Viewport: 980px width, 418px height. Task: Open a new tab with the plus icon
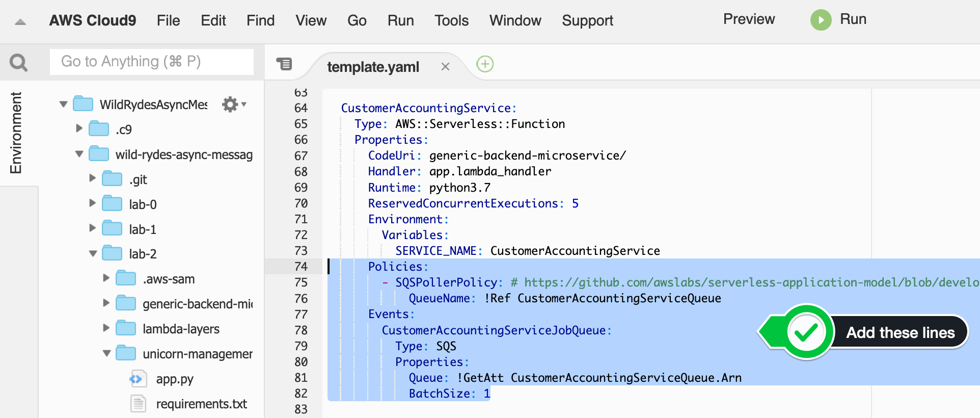[x=485, y=64]
